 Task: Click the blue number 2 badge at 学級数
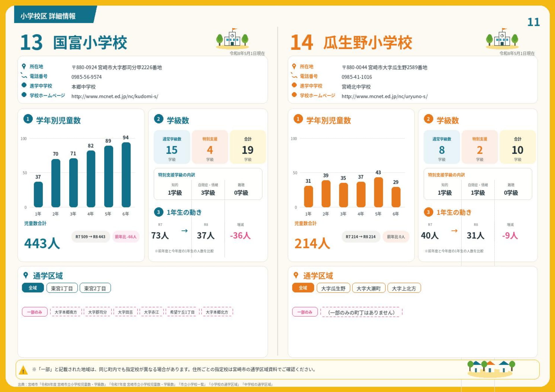click(x=158, y=119)
